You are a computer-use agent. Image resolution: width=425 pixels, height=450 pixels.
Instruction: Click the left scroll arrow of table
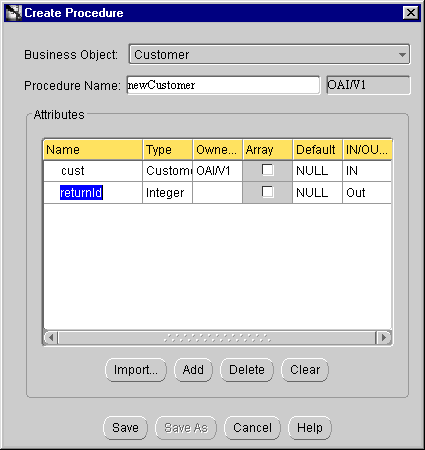click(51, 337)
